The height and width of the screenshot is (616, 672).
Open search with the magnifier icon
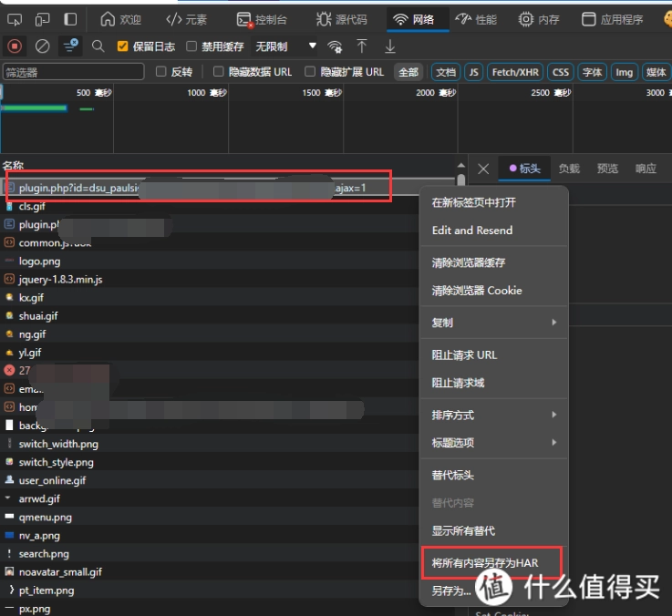click(x=98, y=46)
